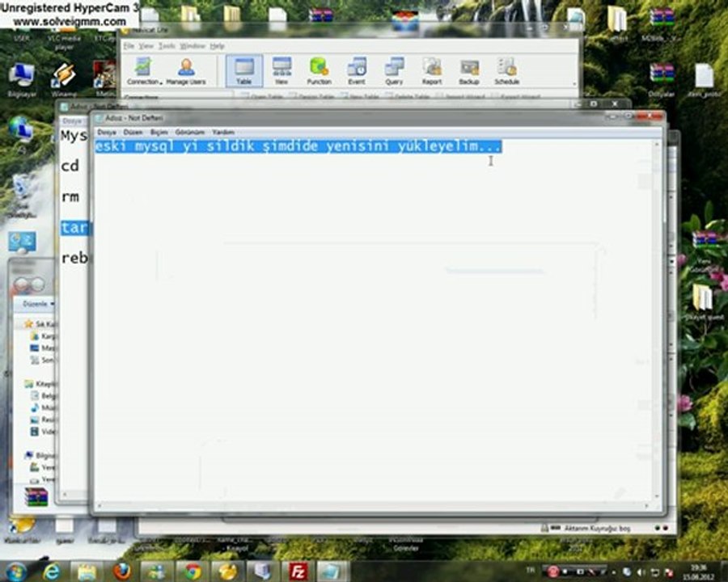728x582 pixels.
Task: Open Dosya menu in front Notepad
Action: (x=106, y=133)
